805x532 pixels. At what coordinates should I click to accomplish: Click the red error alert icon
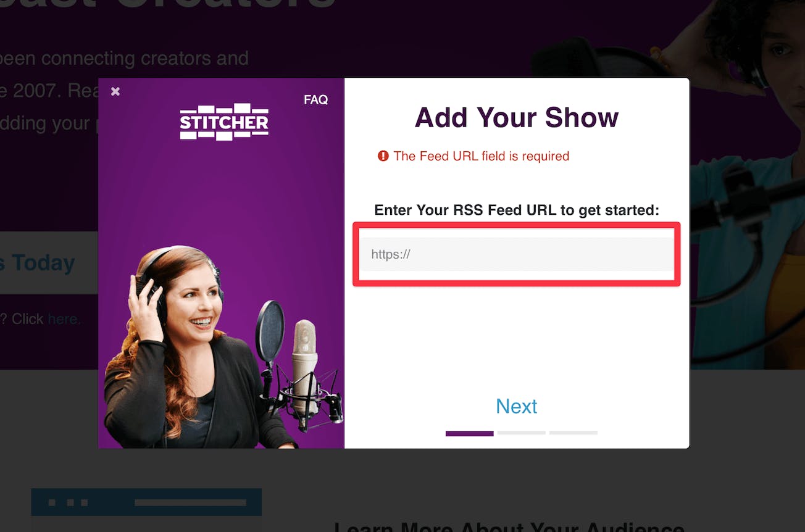tap(383, 156)
